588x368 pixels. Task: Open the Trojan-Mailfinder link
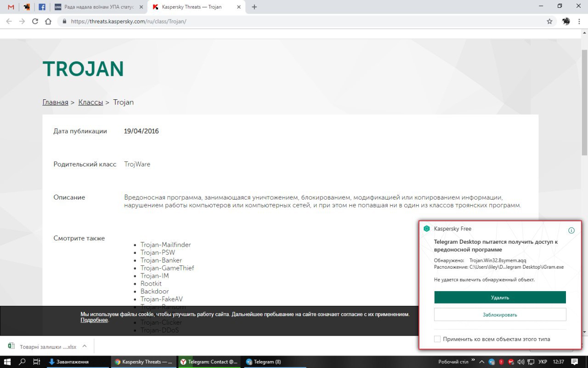[165, 245]
